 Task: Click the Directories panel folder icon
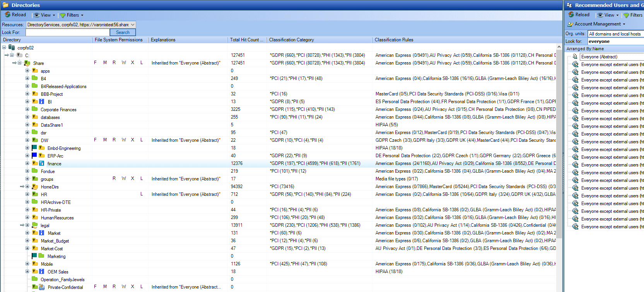6,5
